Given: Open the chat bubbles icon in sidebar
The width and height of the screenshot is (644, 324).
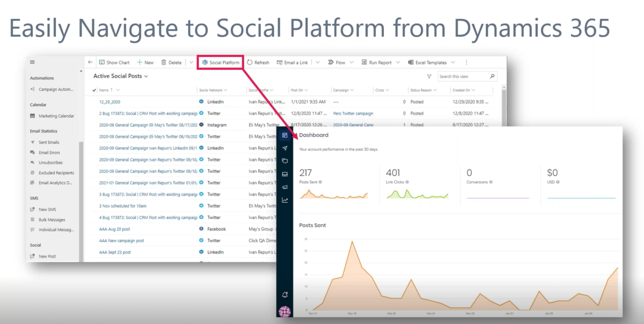Looking at the screenshot, I should click(284, 161).
